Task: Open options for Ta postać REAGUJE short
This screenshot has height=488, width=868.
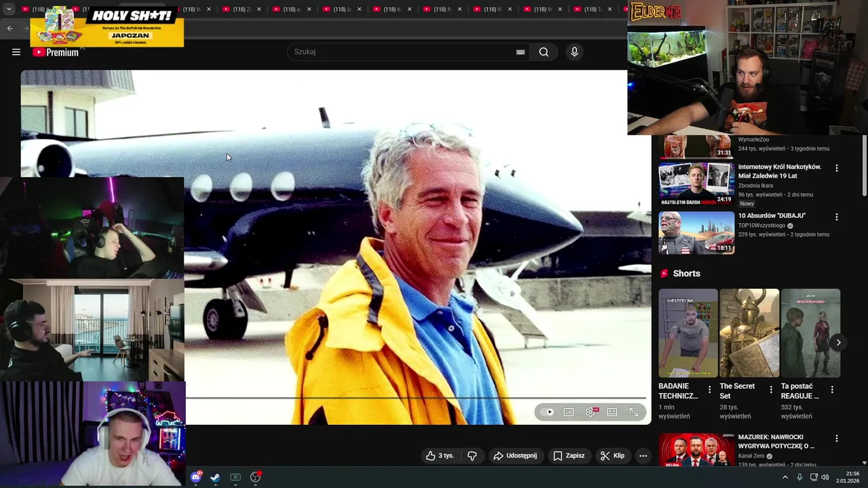Action: pos(832,390)
